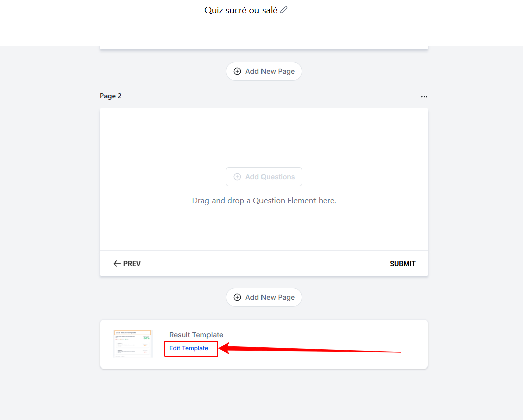Image resolution: width=523 pixels, height=420 pixels.
Task: Go back using the PREV label
Action: [132, 264]
